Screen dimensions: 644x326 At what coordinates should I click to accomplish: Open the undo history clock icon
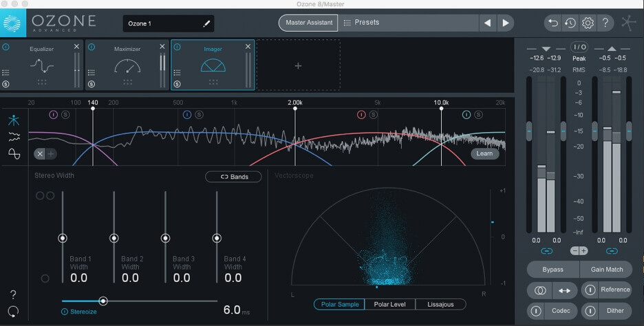[x=570, y=23]
